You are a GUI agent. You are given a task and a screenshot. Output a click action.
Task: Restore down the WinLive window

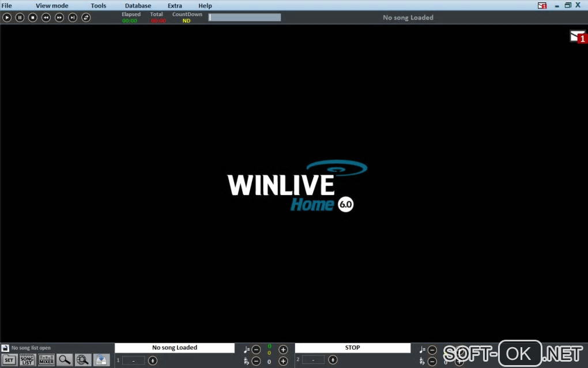pyautogui.click(x=568, y=5)
